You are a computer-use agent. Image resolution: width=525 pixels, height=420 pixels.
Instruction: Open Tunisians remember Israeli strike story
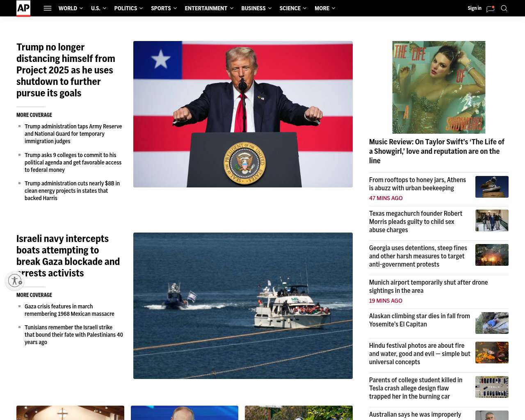coord(74,335)
